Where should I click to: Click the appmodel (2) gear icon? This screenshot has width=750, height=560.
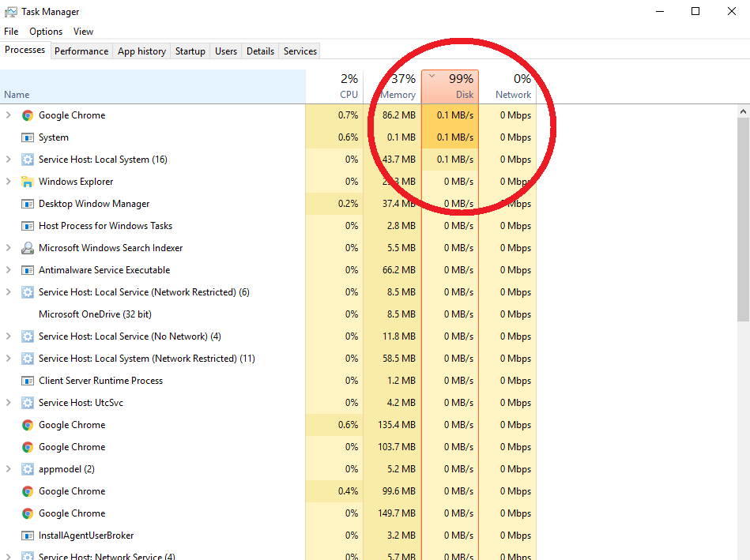click(x=27, y=469)
